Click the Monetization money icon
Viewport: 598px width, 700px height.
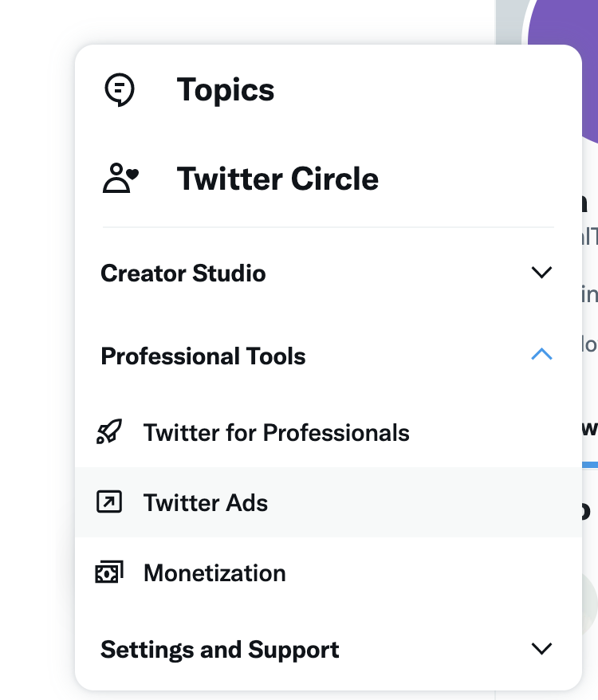pyautogui.click(x=109, y=572)
